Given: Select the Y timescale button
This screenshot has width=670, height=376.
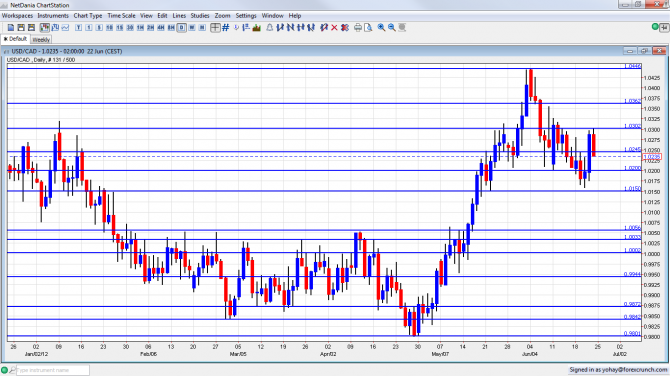Looking at the screenshot, I should 78,27.
